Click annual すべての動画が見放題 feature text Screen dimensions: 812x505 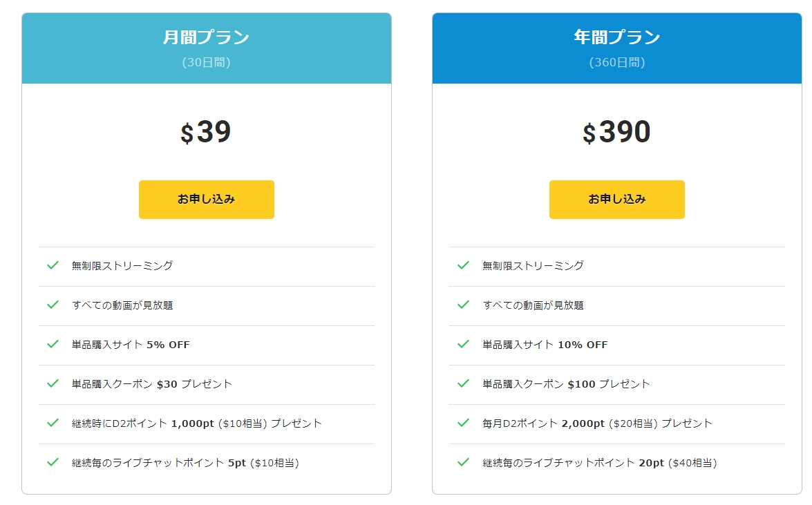point(533,305)
